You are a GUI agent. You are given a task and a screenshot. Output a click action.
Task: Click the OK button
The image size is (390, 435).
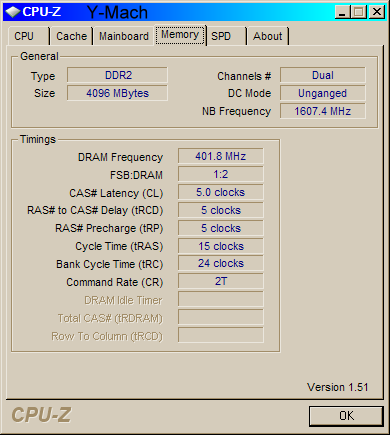[346, 416]
